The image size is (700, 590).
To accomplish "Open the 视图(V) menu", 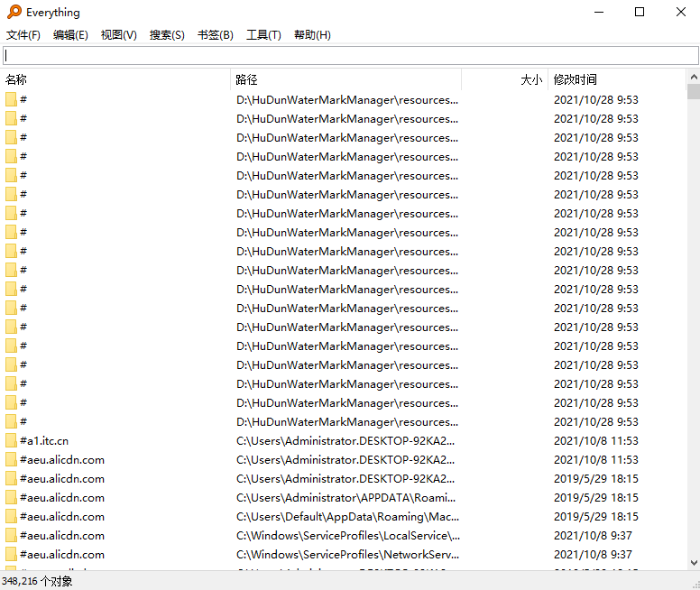I will [x=119, y=35].
